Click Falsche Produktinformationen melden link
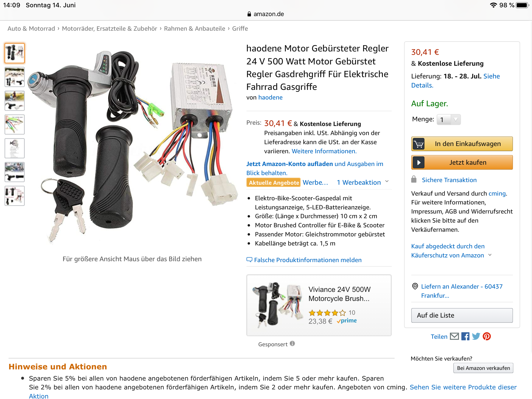This screenshot has width=532, height=399. tap(308, 260)
